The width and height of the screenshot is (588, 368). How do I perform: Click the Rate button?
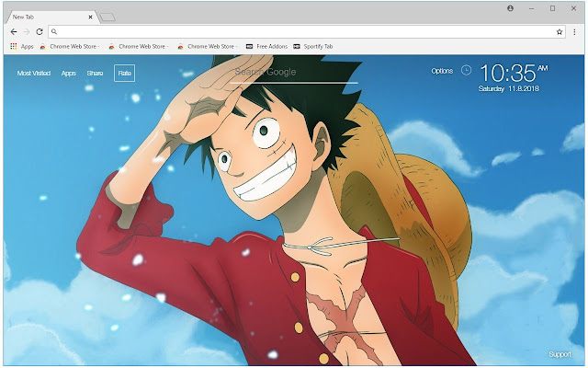click(x=125, y=74)
